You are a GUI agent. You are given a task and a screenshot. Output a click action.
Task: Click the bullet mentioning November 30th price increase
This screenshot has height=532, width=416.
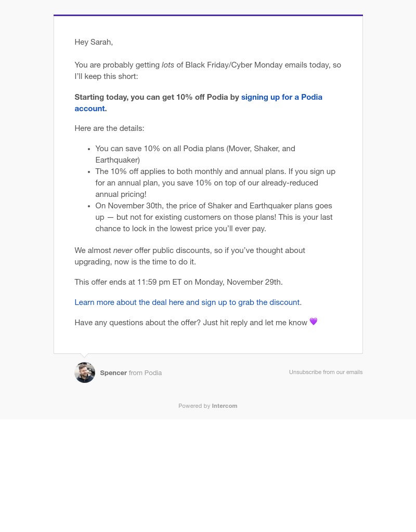point(214,217)
